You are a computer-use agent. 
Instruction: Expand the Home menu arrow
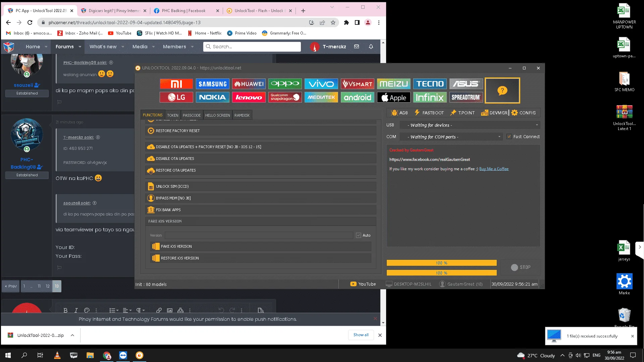[x=46, y=47]
